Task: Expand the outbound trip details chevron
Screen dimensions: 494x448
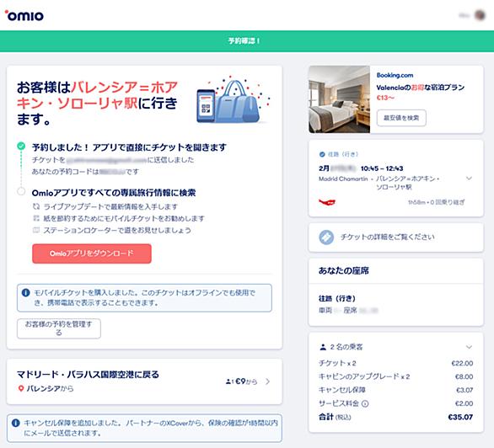Action: 469,178
